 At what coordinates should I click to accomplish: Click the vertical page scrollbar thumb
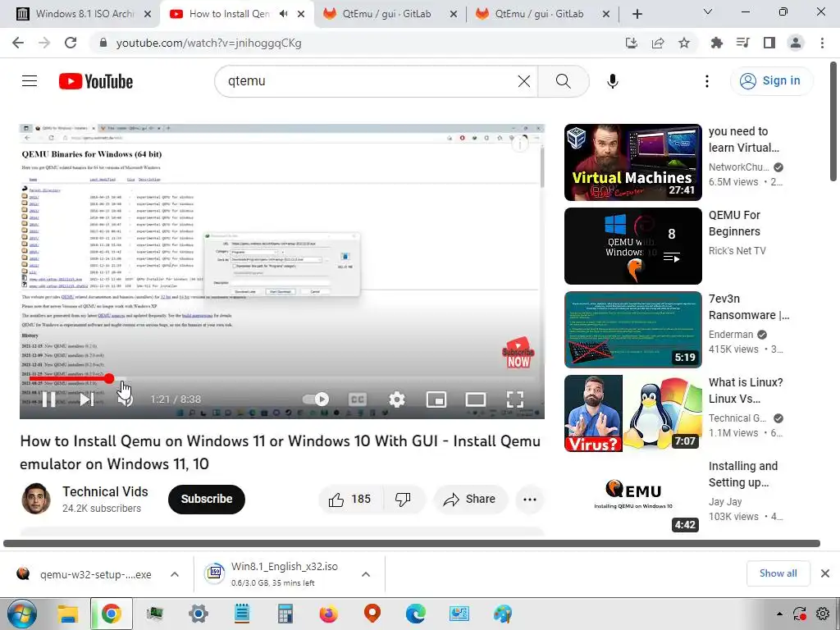833,123
